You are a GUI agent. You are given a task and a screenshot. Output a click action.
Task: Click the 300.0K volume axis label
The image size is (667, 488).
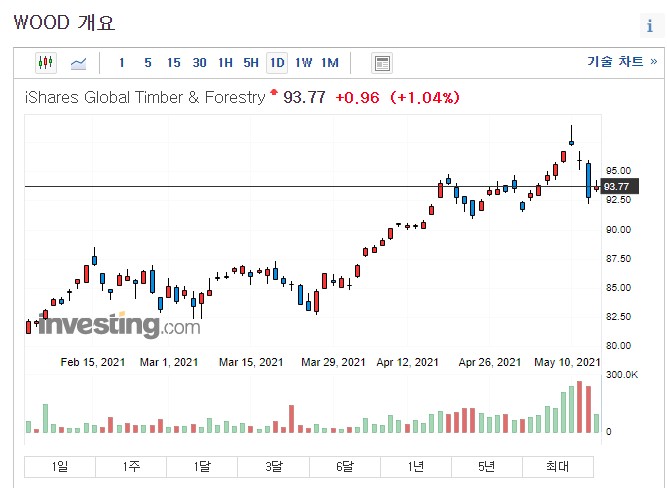coord(621,375)
